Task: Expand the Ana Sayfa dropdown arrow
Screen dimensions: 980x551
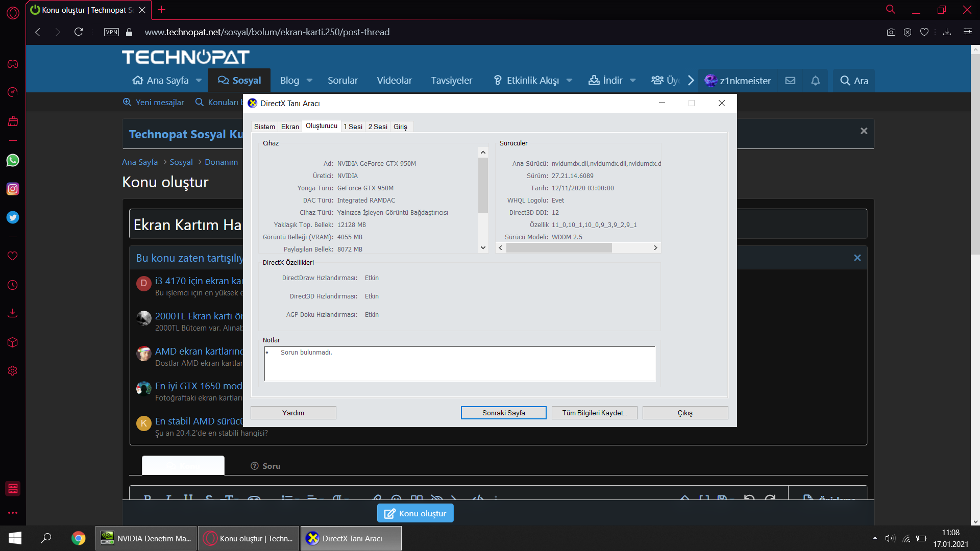Action: click(x=199, y=81)
